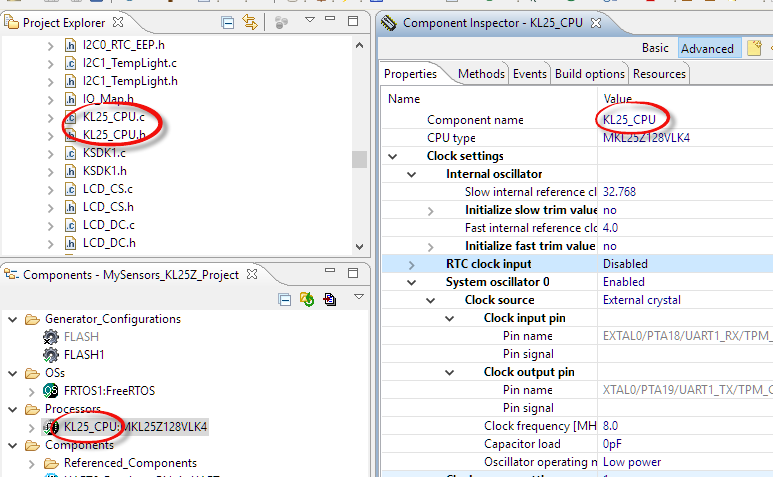The width and height of the screenshot is (773, 477).
Task: Click the LCD_DC.h file icon
Action: 70,243
